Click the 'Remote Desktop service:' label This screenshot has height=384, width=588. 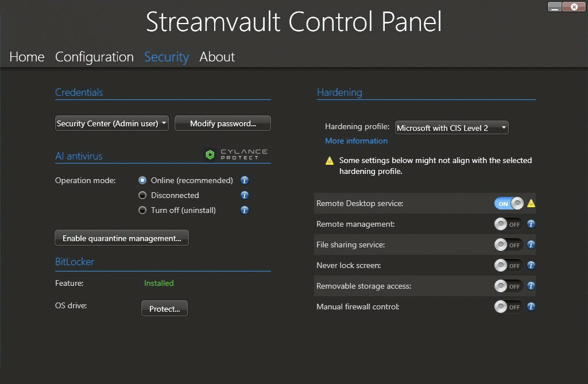[x=359, y=204]
